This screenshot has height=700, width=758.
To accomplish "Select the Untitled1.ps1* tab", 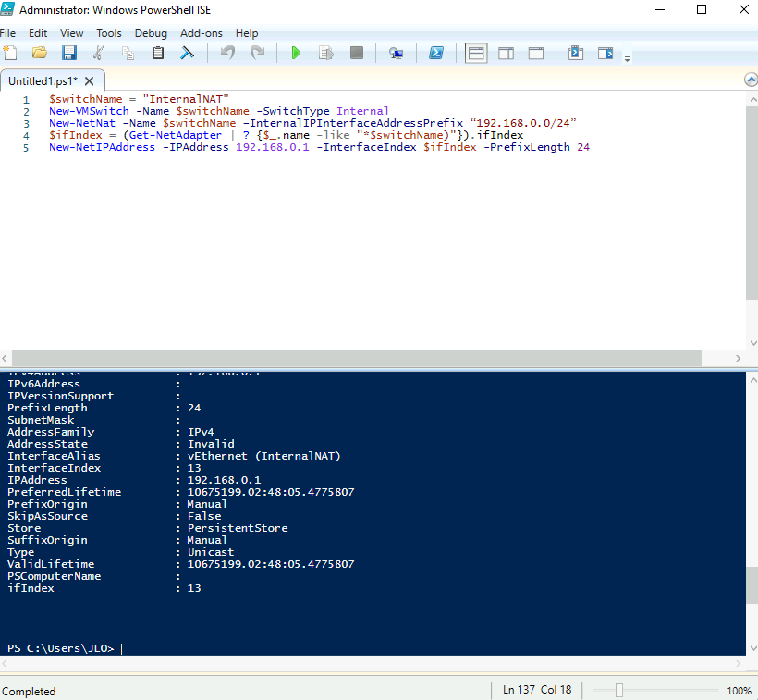I will (x=43, y=80).
